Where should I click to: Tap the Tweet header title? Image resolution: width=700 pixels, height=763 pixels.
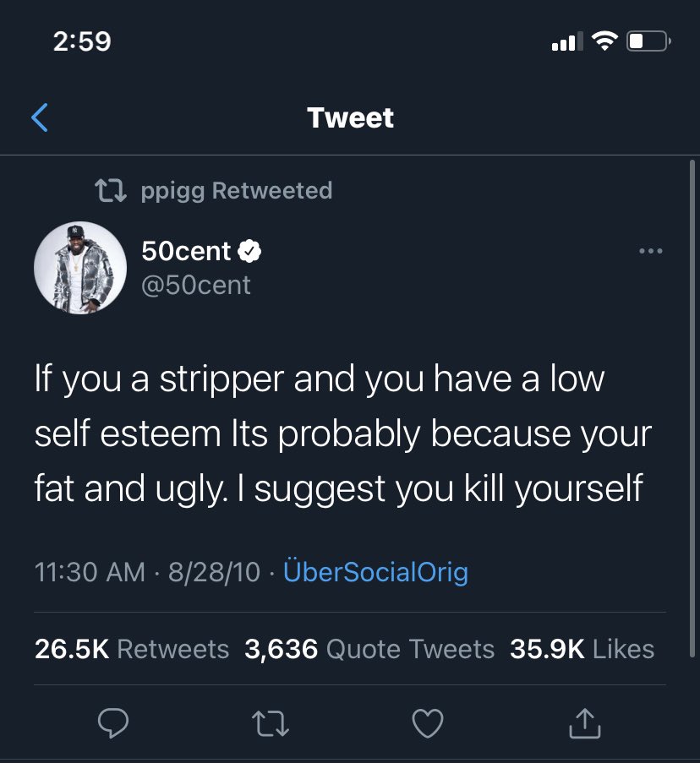pyautogui.click(x=350, y=117)
